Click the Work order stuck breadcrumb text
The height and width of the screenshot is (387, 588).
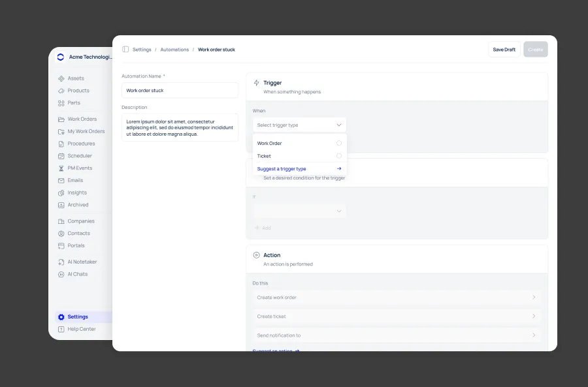(x=216, y=50)
